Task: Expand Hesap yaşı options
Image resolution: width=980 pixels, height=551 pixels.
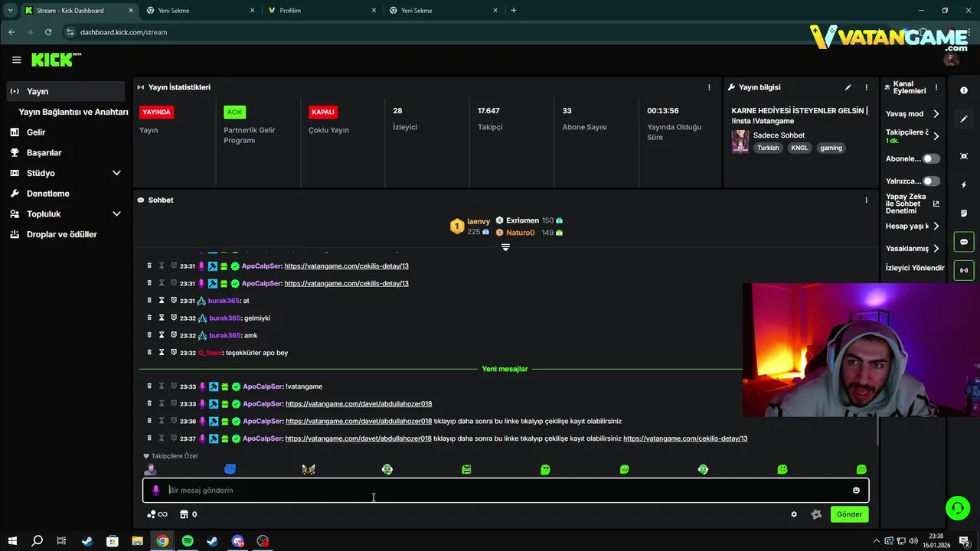Action: (936, 226)
